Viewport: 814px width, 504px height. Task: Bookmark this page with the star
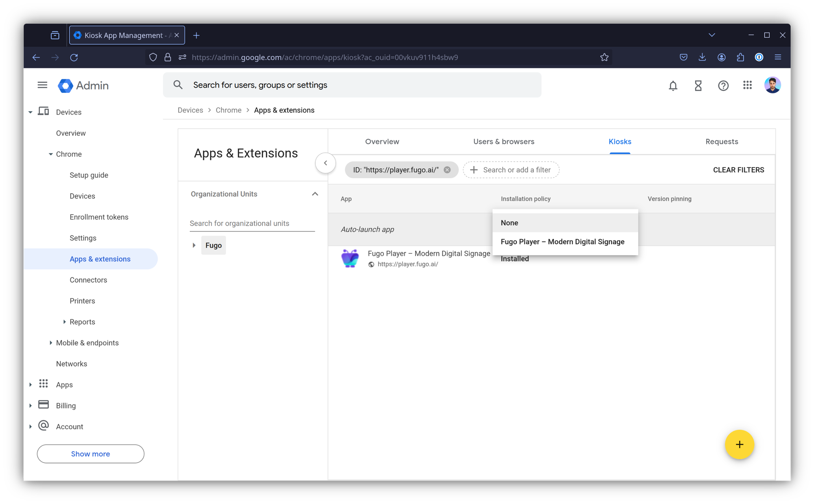(x=604, y=57)
